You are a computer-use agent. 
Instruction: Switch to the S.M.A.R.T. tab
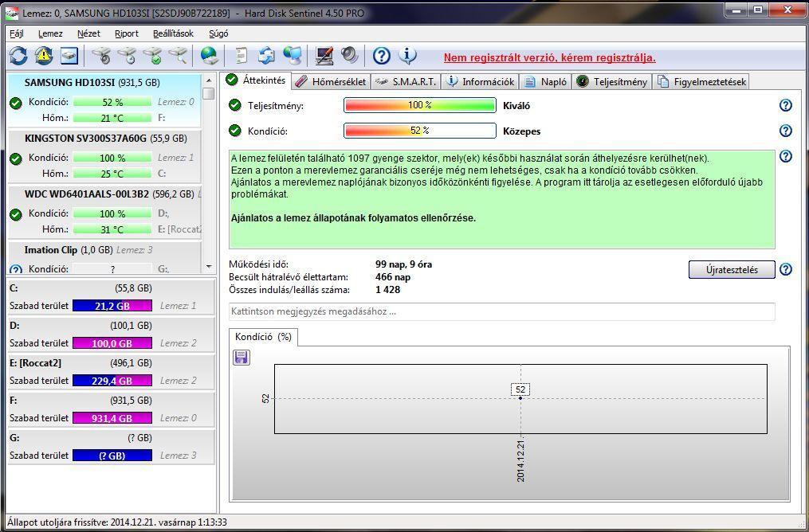point(406,81)
